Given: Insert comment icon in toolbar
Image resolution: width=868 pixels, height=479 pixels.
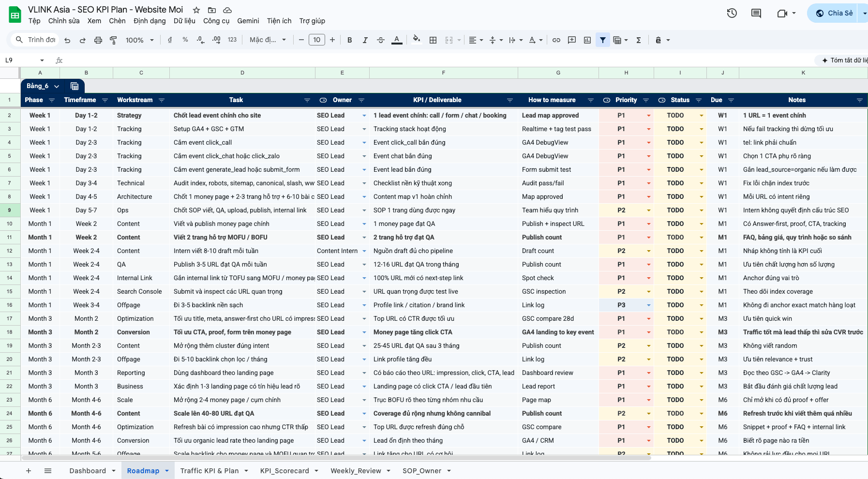Looking at the screenshot, I should click(572, 40).
